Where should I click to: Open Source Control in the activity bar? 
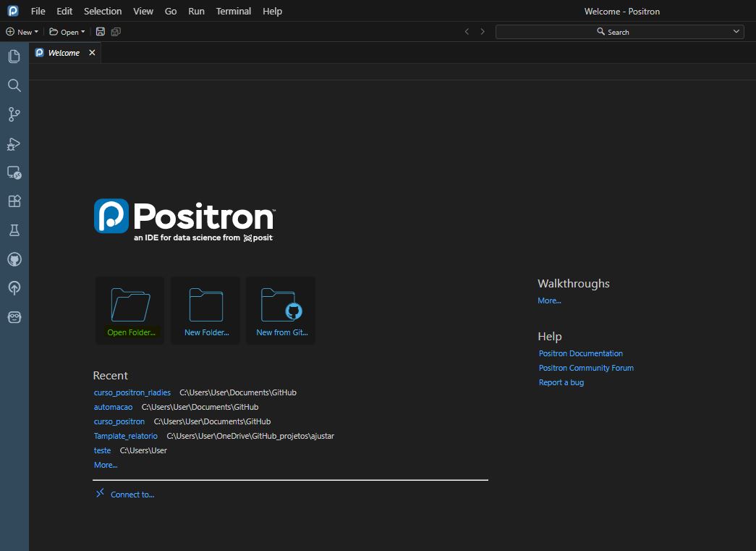(x=14, y=114)
